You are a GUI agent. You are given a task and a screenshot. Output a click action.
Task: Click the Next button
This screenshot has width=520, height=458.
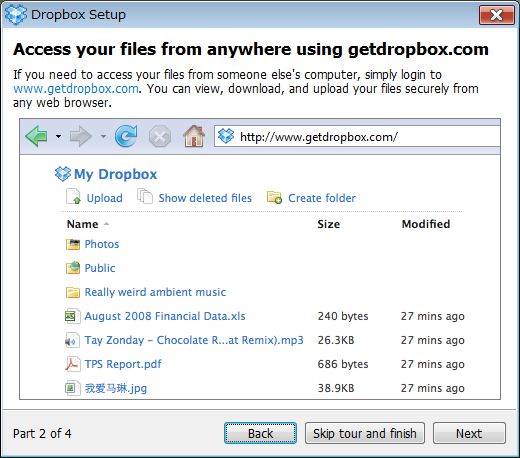(469, 433)
